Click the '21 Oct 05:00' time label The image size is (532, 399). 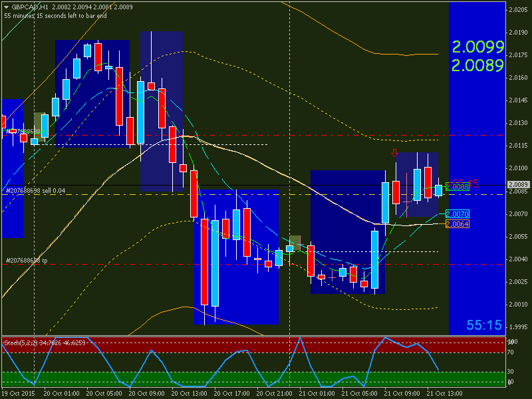[359, 394]
